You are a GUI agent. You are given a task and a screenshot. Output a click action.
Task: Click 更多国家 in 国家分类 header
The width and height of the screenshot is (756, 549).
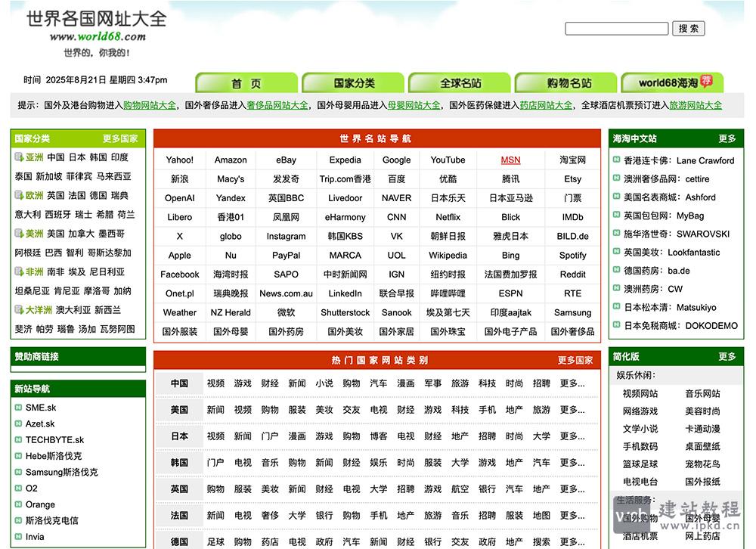[x=120, y=138]
